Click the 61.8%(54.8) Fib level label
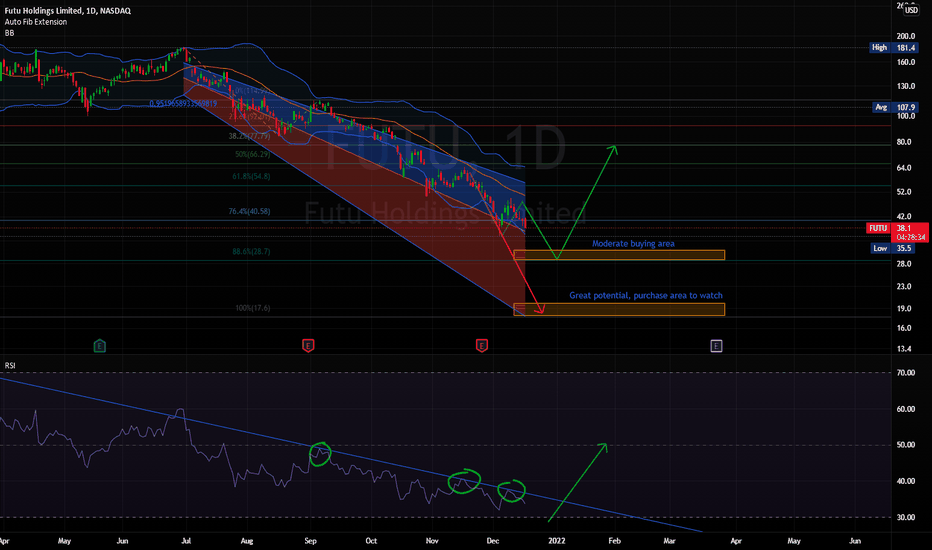This screenshot has width=932, height=550. click(251, 176)
